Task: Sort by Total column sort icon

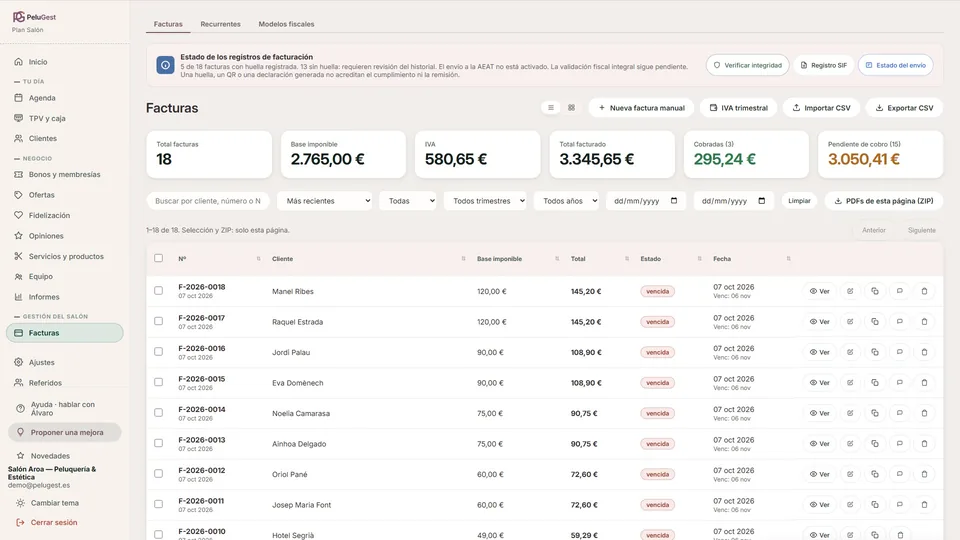Action: point(626,259)
